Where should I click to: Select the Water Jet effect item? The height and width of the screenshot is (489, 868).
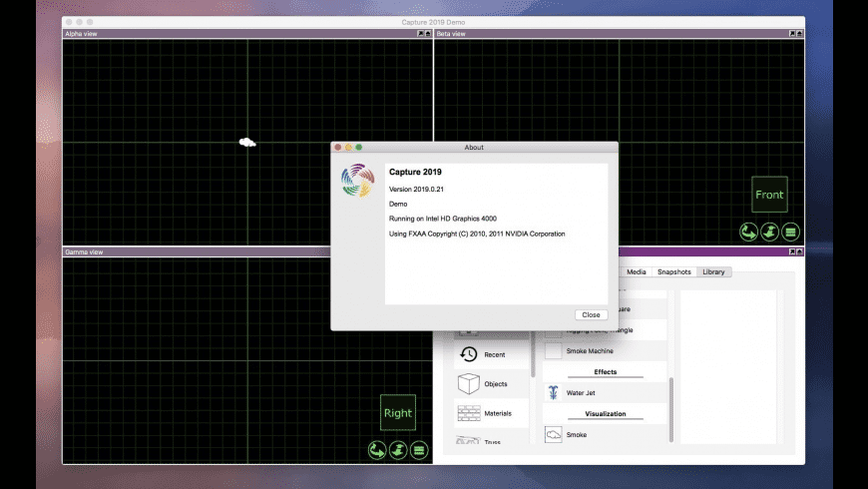(605, 392)
